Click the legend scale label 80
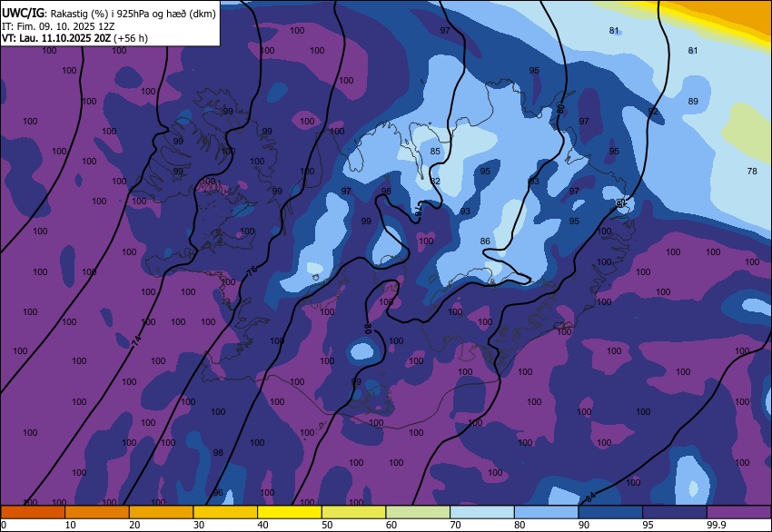This screenshot has height=532, width=772. point(520,525)
